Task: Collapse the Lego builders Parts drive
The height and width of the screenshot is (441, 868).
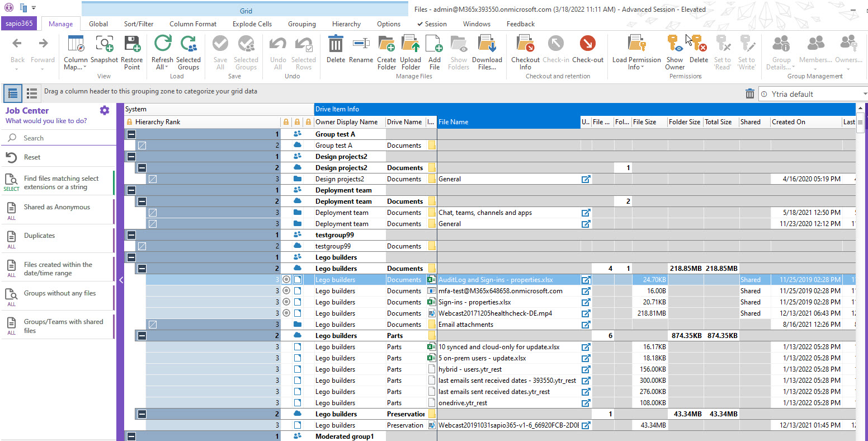Action: pyautogui.click(x=142, y=336)
